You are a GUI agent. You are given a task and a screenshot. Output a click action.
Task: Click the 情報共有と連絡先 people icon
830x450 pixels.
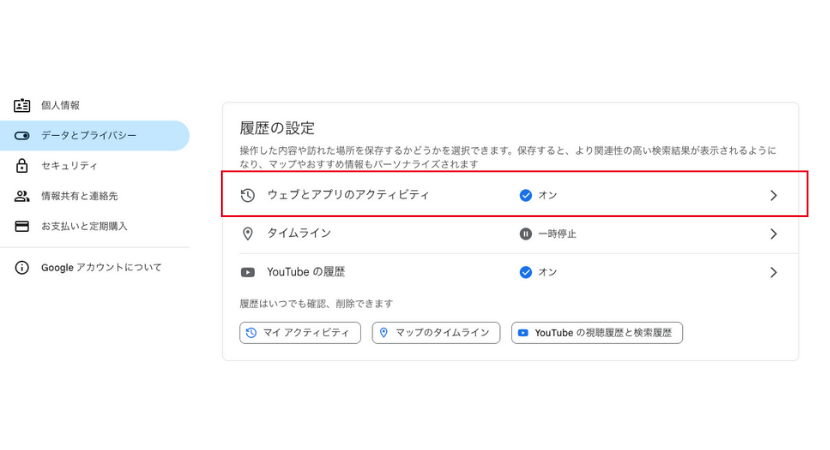[x=22, y=196]
